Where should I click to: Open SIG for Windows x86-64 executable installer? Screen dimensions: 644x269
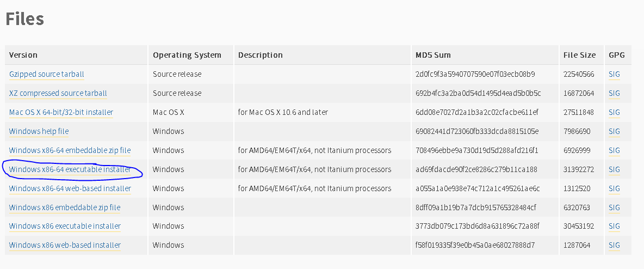tap(614, 169)
